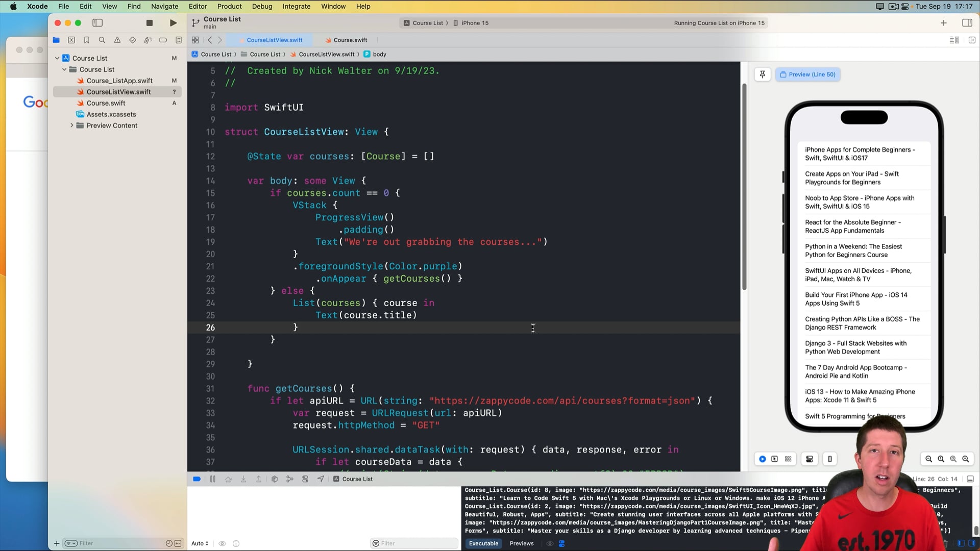Select the Selectable preview mode
Screen dimensions: 980x551
(x=775, y=459)
